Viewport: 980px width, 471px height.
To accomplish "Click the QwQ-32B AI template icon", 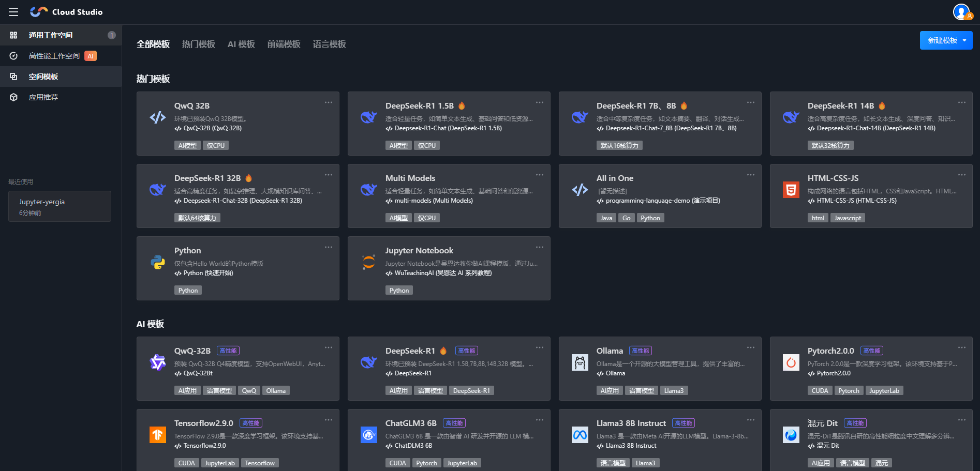I will coord(158,362).
